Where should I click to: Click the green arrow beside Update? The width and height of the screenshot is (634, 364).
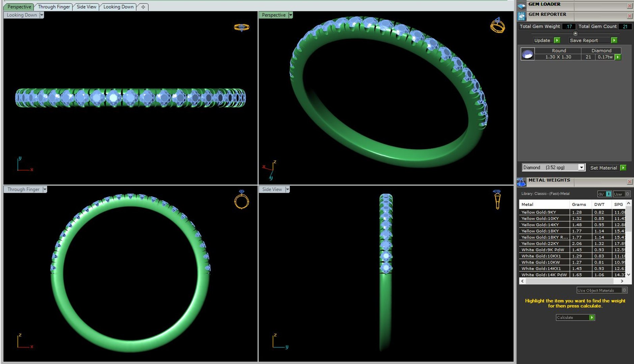point(557,40)
